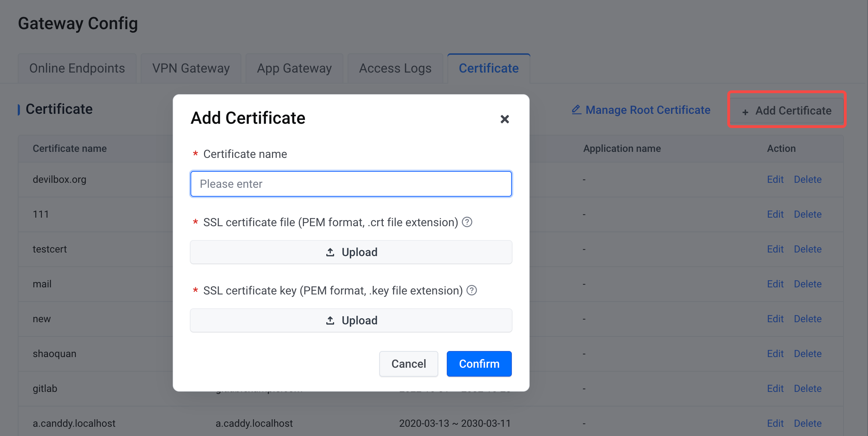Upload the SSL certificate .crt file
This screenshot has width=868, height=436.
click(x=351, y=252)
